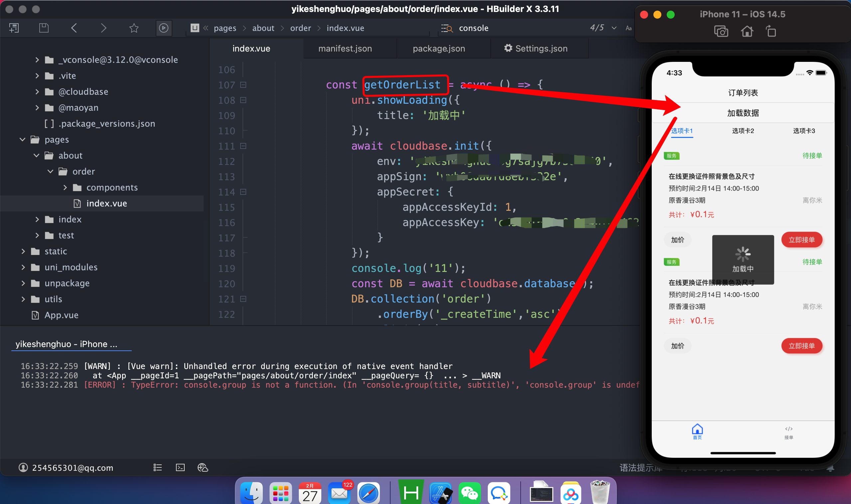Take simulator screenshot with camera icon
851x504 pixels.
721,32
